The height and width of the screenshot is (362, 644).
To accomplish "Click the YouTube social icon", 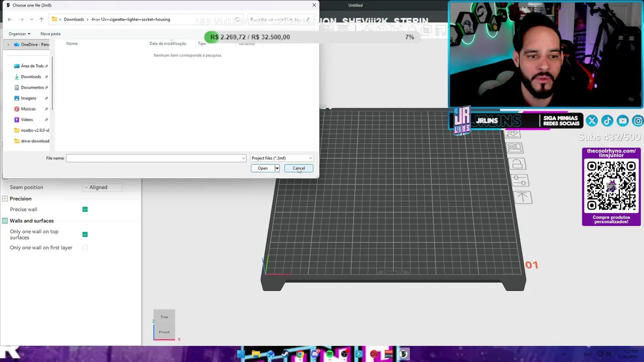I will coord(623,121).
